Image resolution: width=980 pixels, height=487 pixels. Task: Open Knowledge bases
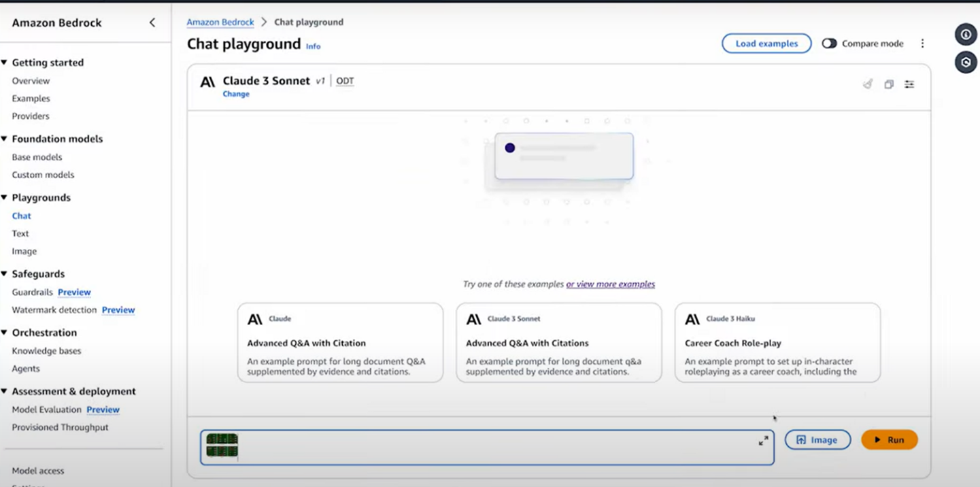click(x=46, y=351)
